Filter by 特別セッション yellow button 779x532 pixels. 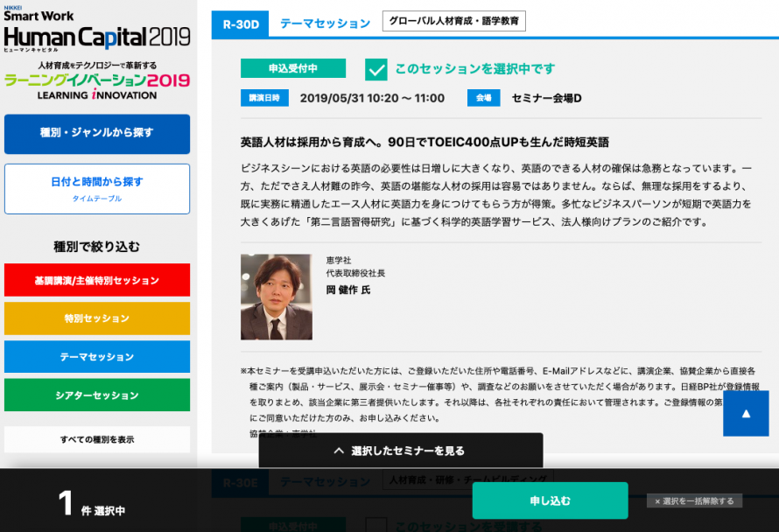coord(97,318)
